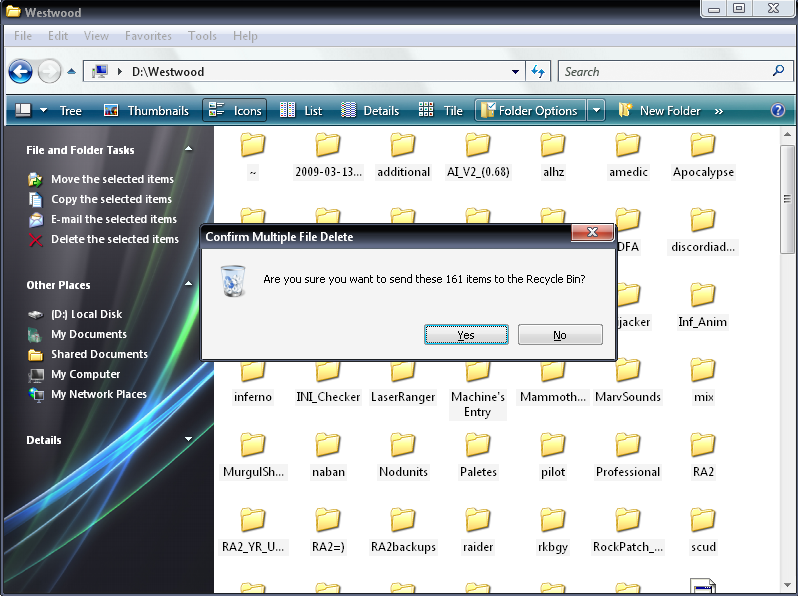Image resolution: width=798 pixels, height=596 pixels.
Task: Select the scud folder
Action: [703, 530]
